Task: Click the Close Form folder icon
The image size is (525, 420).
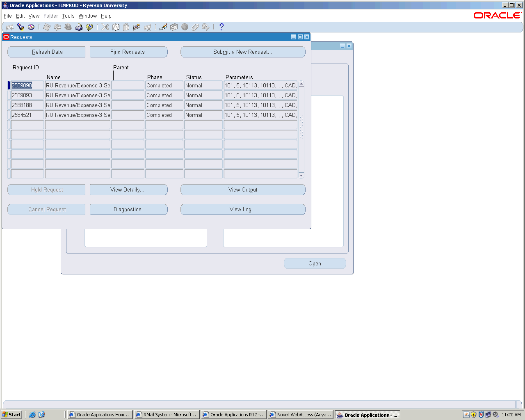Action: click(x=89, y=27)
